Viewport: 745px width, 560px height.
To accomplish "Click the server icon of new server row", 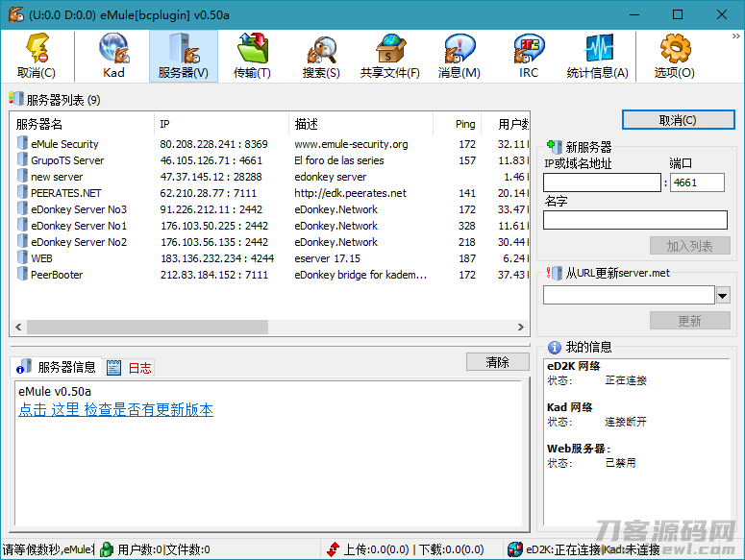I will (22, 176).
